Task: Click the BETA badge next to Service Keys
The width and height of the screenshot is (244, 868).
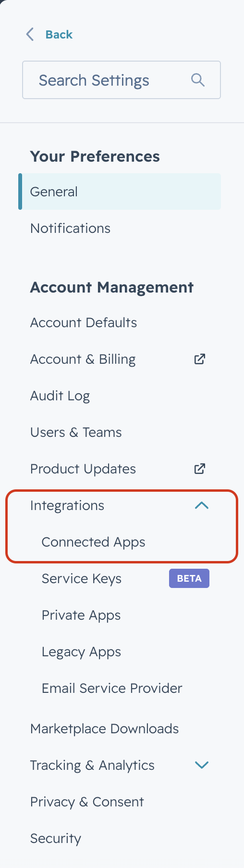Action: pos(189,578)
